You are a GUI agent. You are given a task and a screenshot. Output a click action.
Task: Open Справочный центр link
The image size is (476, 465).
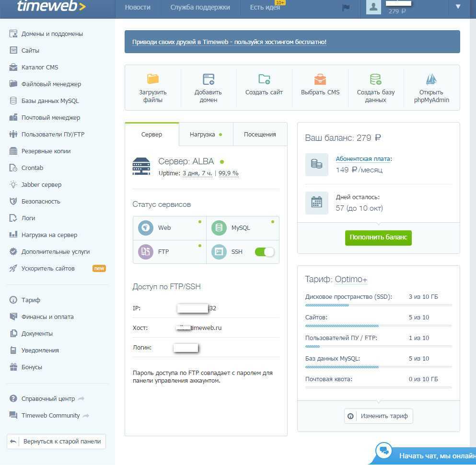click(x=48, y=398)
